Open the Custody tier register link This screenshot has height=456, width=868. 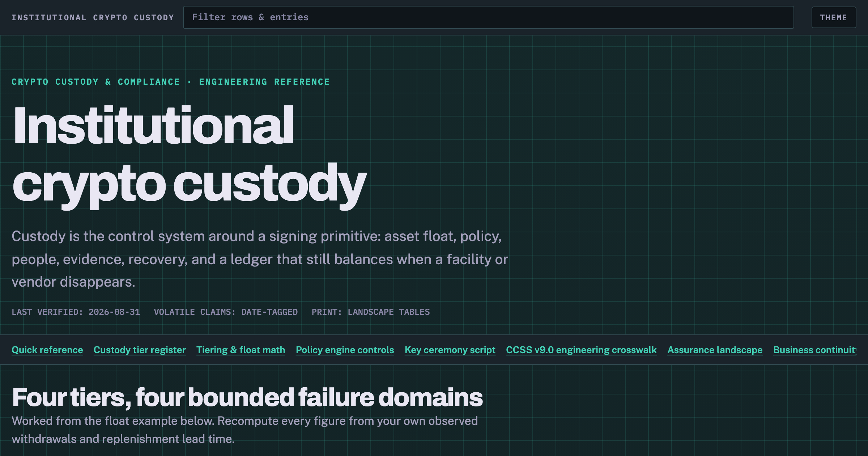pyautogui.click(x=140, y=350)
